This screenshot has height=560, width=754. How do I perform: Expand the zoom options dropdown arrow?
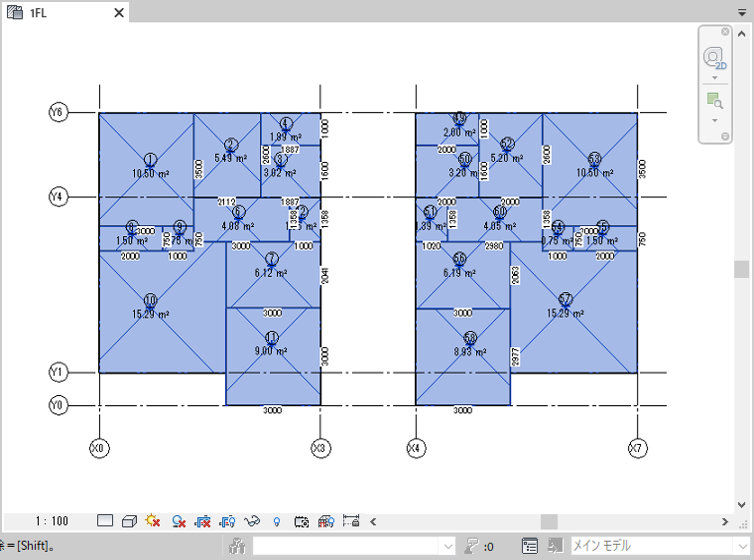(715, 121)
